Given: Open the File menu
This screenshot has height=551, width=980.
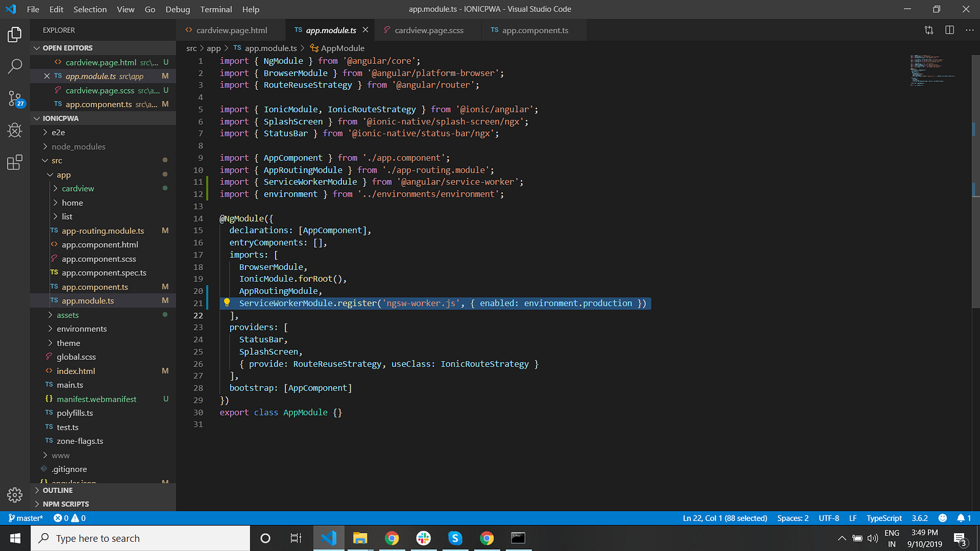Looking at the screenshot, I should 33,9.
